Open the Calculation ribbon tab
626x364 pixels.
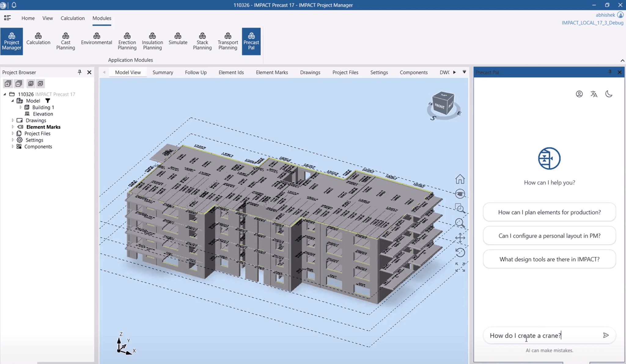click(x=73, y=18)
